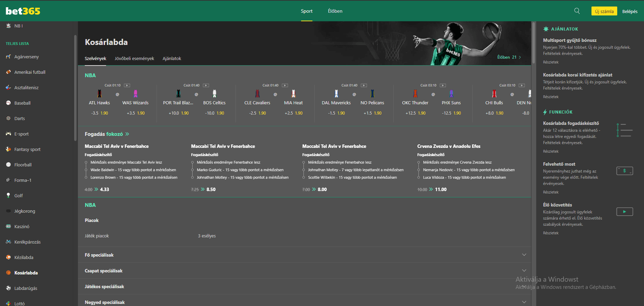The width and height of the screenshot is (644, 306).
Task: Bet BOS Celtics -10.0 at 1.90
Action: point(215,113)
